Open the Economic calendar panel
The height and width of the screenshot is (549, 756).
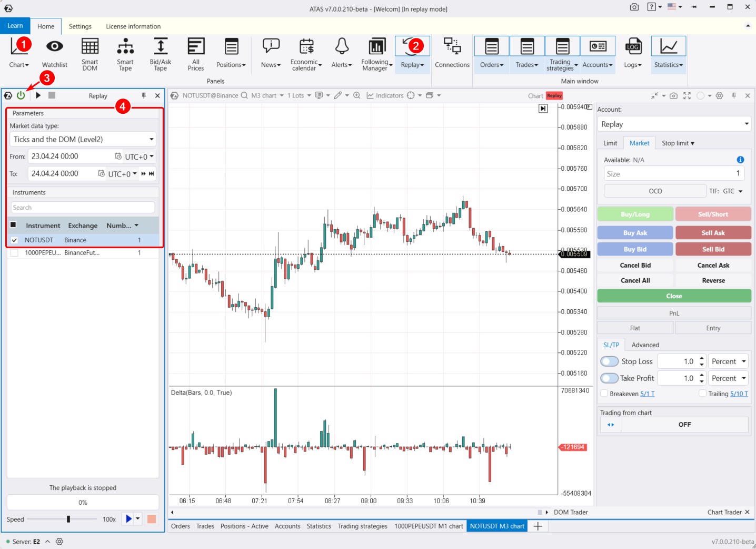tap(305, 53)
